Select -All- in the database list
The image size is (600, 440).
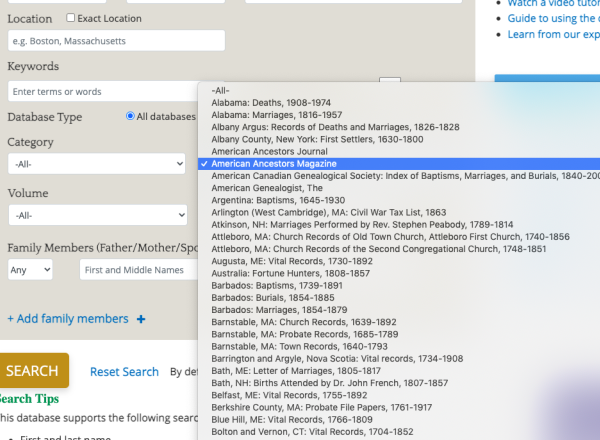click(399, 91)
